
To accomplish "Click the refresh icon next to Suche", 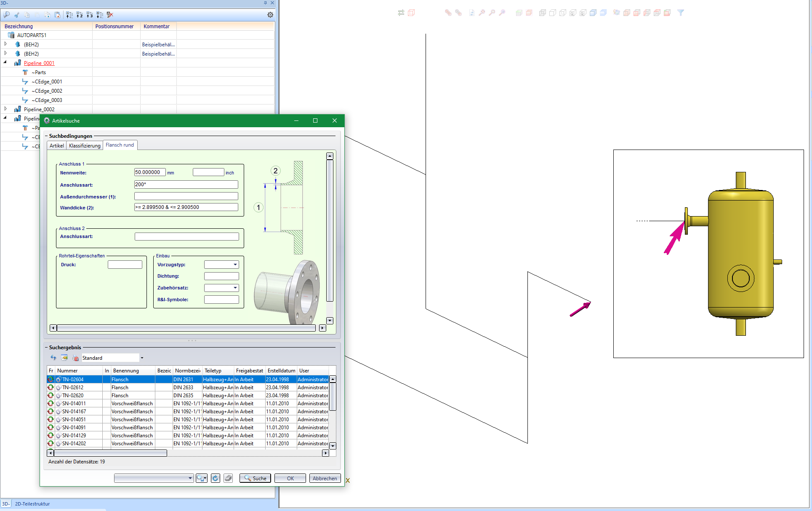I will (x=215, y=478).
